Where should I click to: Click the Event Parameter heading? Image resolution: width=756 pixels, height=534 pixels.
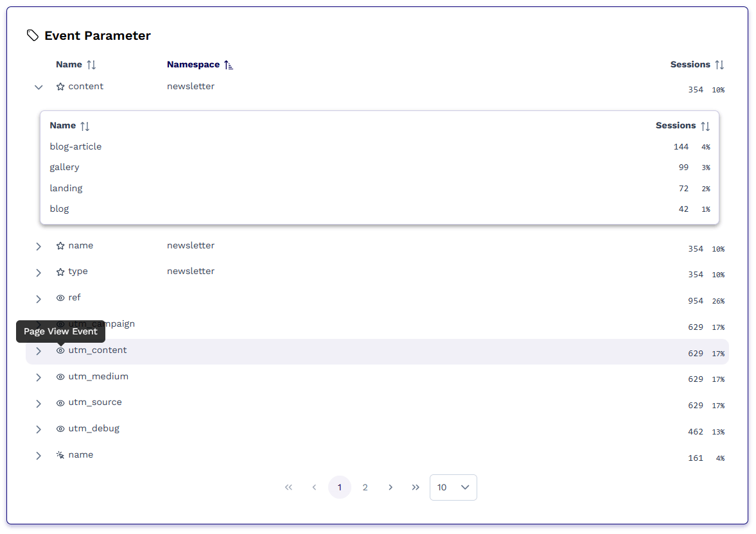[x=98, y=36]
